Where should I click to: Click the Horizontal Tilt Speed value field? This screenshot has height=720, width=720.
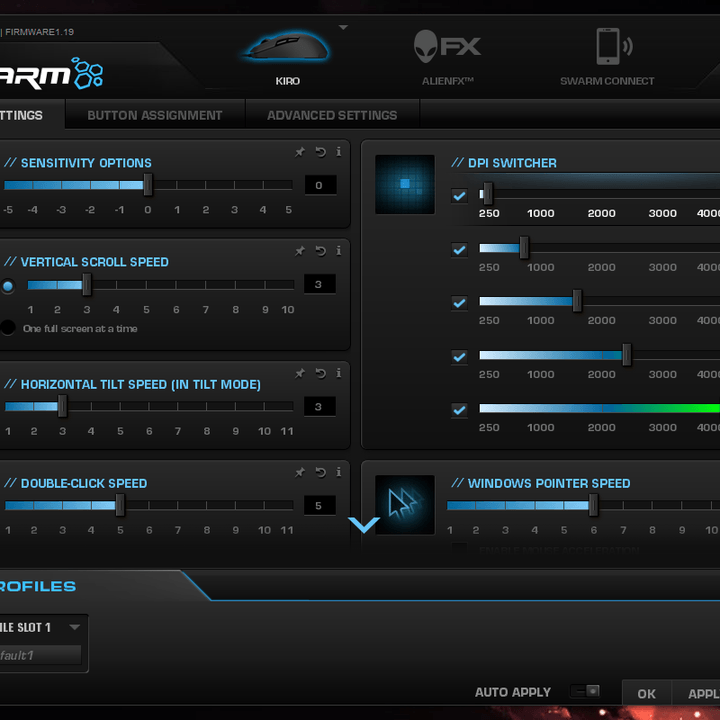pos(320,406)
